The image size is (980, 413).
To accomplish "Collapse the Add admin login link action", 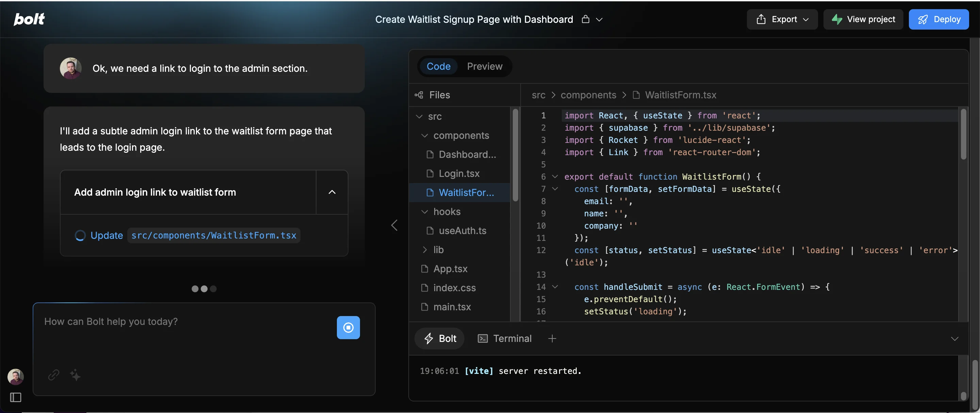I will pos(332,192).
